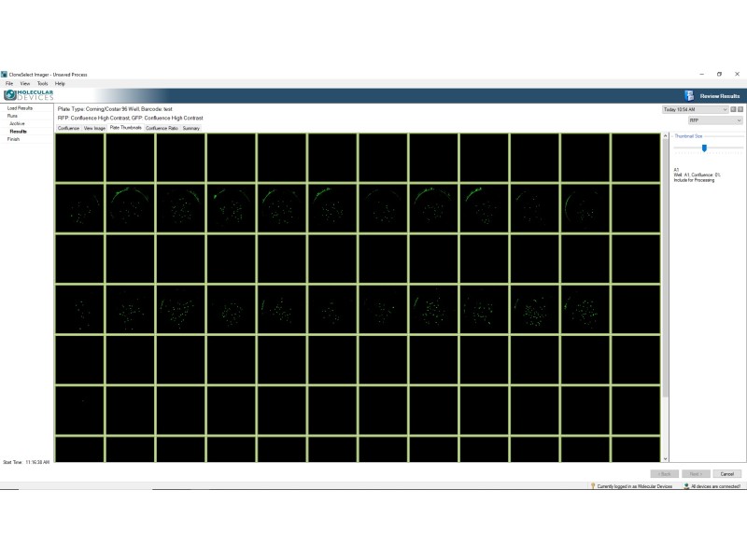Click the 'Thumbnail Size' label

(x=688, y=136)
